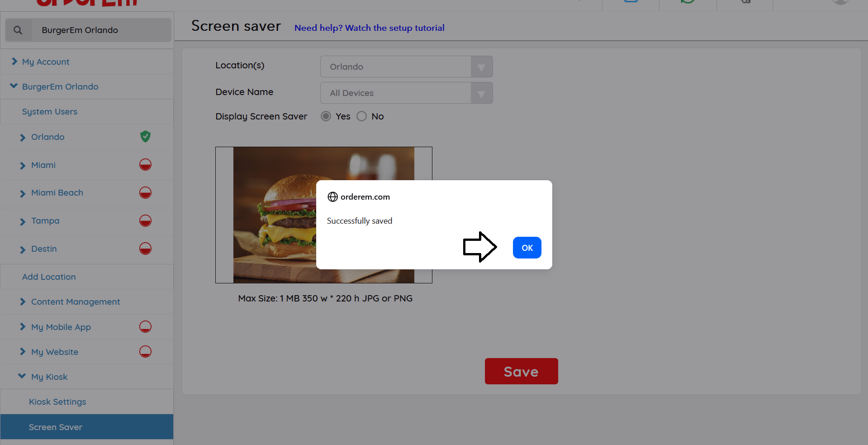Open System Users in sidebar

[50, 112]
